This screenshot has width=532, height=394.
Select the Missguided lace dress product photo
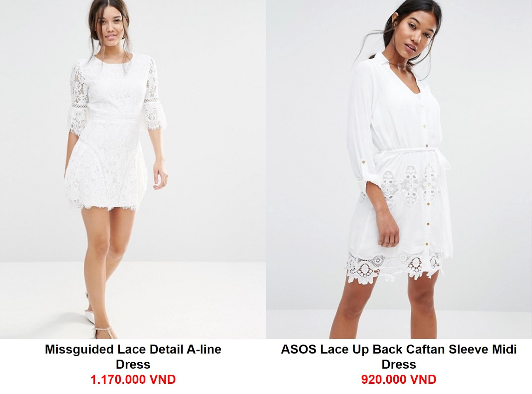point(133,169)
